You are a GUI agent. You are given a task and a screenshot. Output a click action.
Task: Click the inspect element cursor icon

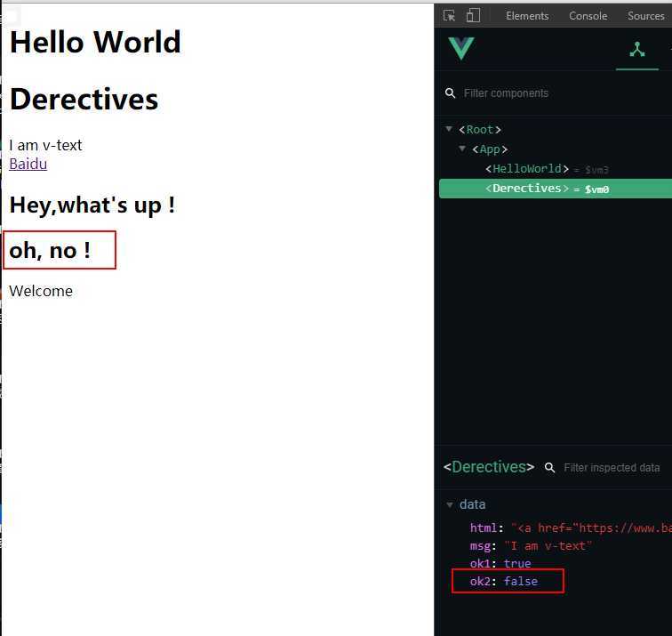click(x=450, y=15)
